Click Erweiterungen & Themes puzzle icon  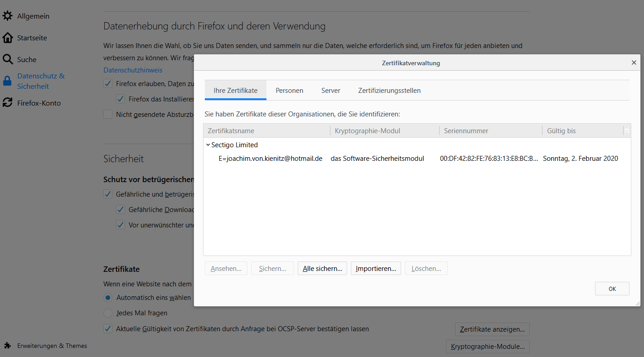point(7,346)
